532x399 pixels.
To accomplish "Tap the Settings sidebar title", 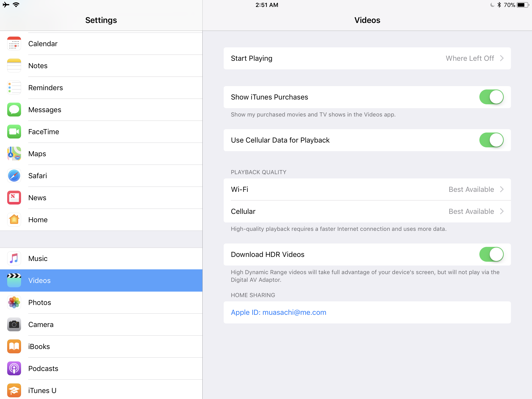I will (101, 20).
